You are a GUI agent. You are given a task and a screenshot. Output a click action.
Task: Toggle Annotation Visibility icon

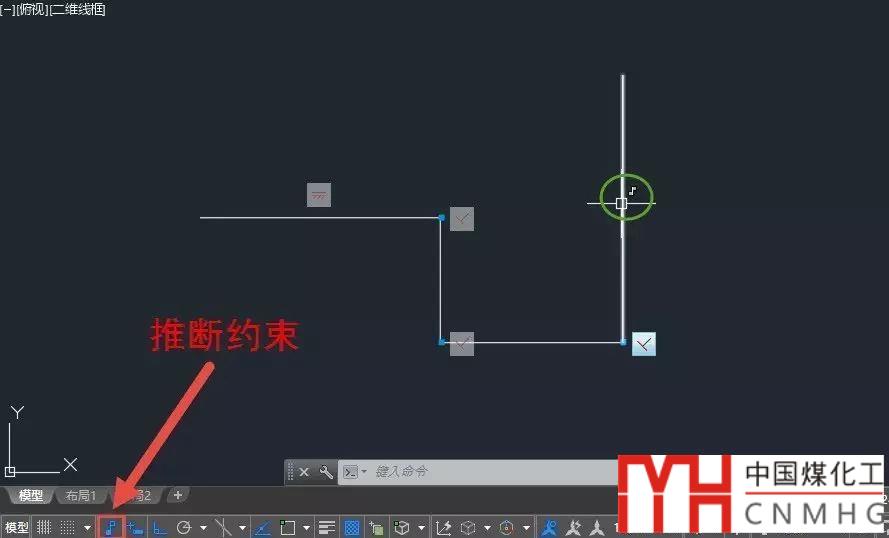coord(549,528)
